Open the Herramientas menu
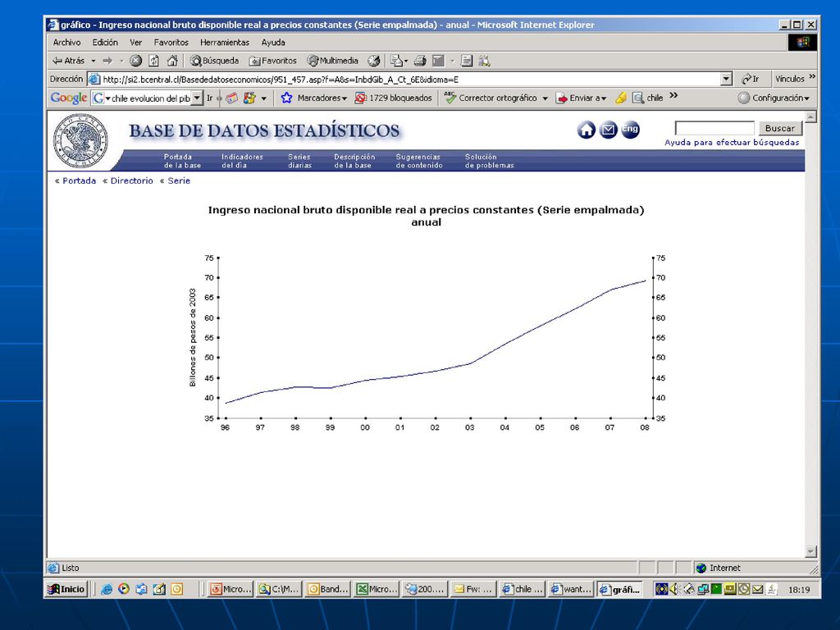Screen dimensions: 840x630 [225, 43]
